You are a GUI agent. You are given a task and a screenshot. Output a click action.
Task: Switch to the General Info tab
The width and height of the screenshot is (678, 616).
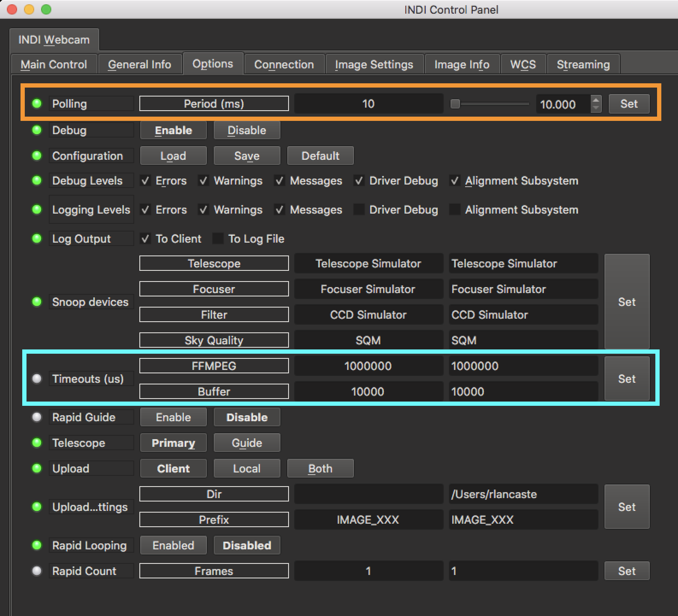tap(139, 64)
